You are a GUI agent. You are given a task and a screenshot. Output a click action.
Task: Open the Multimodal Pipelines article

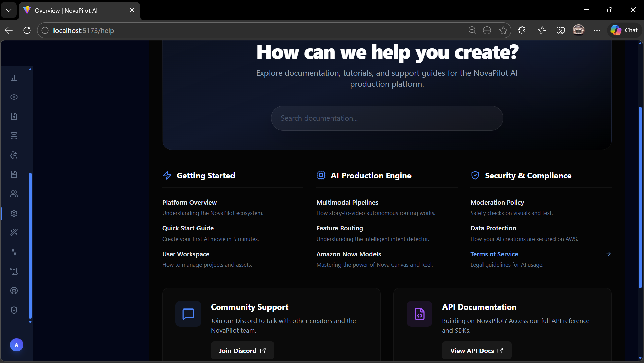[x=347, y=202]
